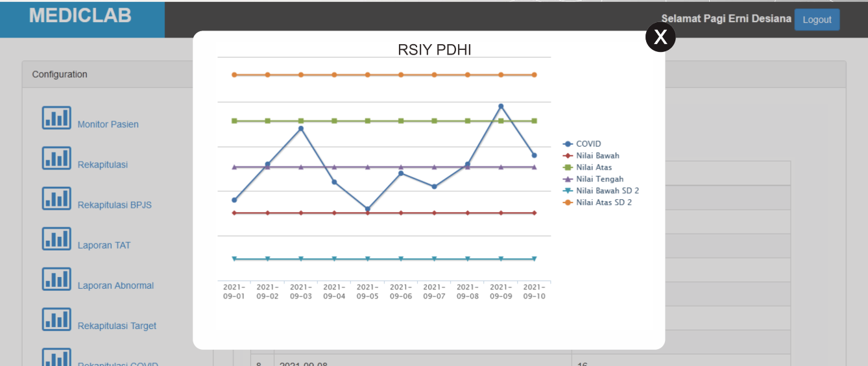
Task: Open Laporan Abnormal report link
Action: (x=115, y=286)
